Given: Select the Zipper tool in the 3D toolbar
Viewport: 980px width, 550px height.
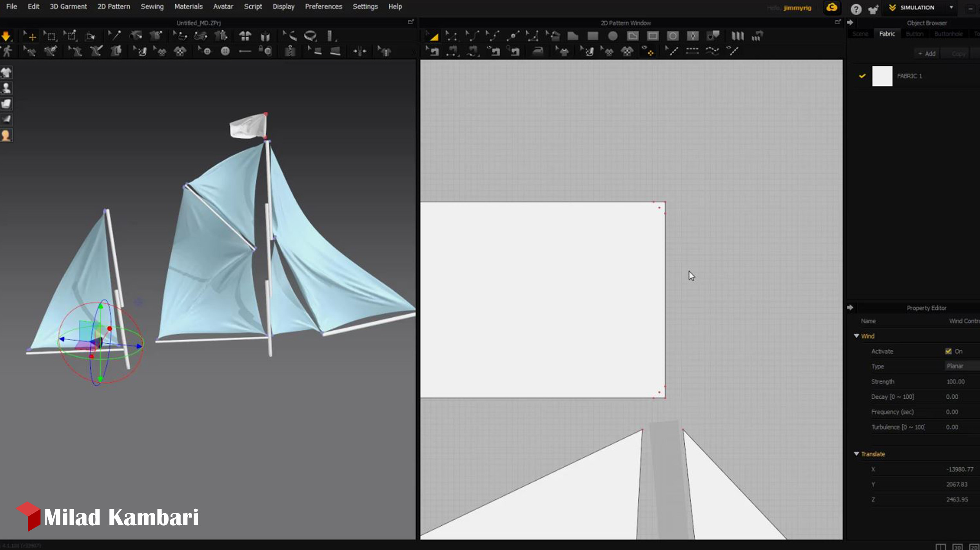Looking at the screenshot, I should click(x=290, y=51).
